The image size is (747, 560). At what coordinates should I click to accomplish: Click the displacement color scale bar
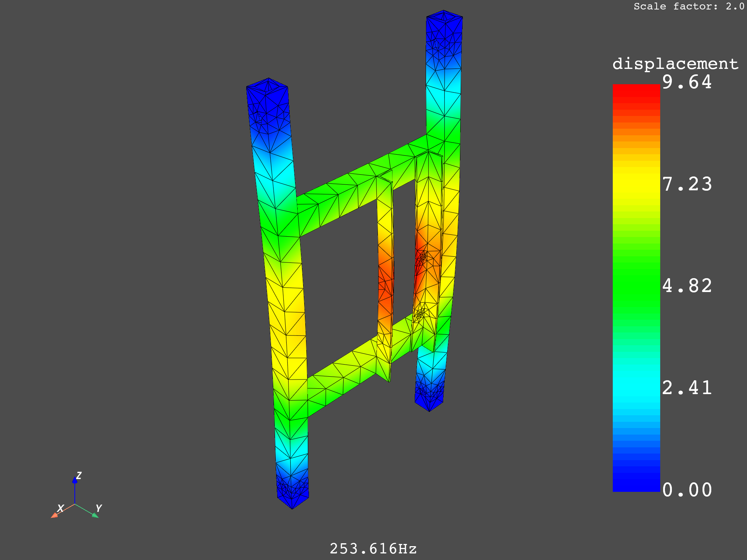pyautogui.click(x=636, y=288)
